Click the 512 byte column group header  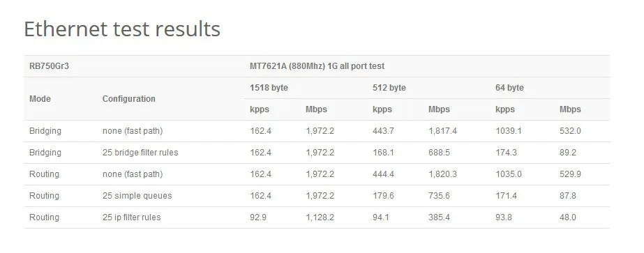tap(389, 88)
